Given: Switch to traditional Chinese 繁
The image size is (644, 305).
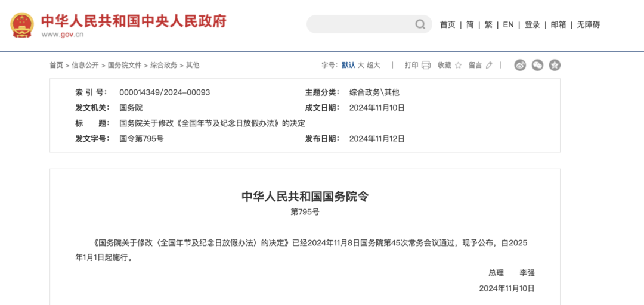Looking at the screenshot, I should 488,24.
